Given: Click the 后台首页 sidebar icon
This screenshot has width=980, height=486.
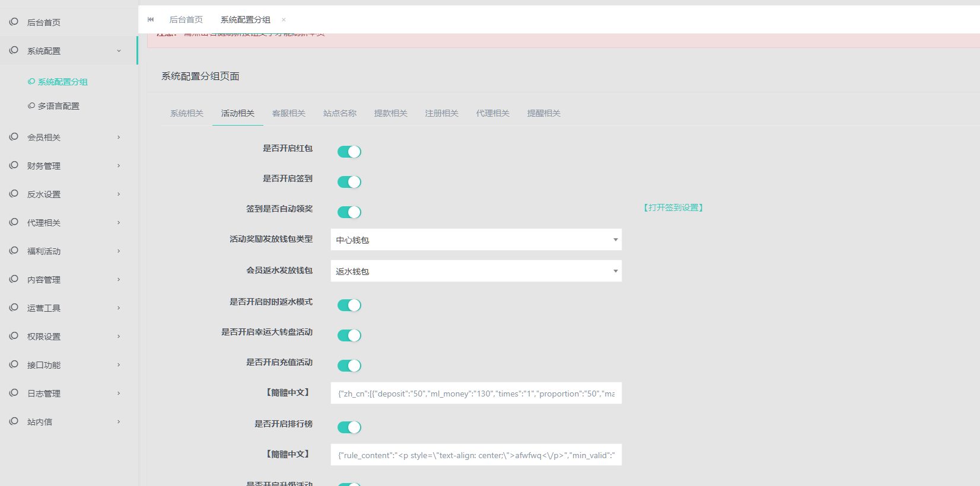Looking at the screenshot, I should 14,22.
